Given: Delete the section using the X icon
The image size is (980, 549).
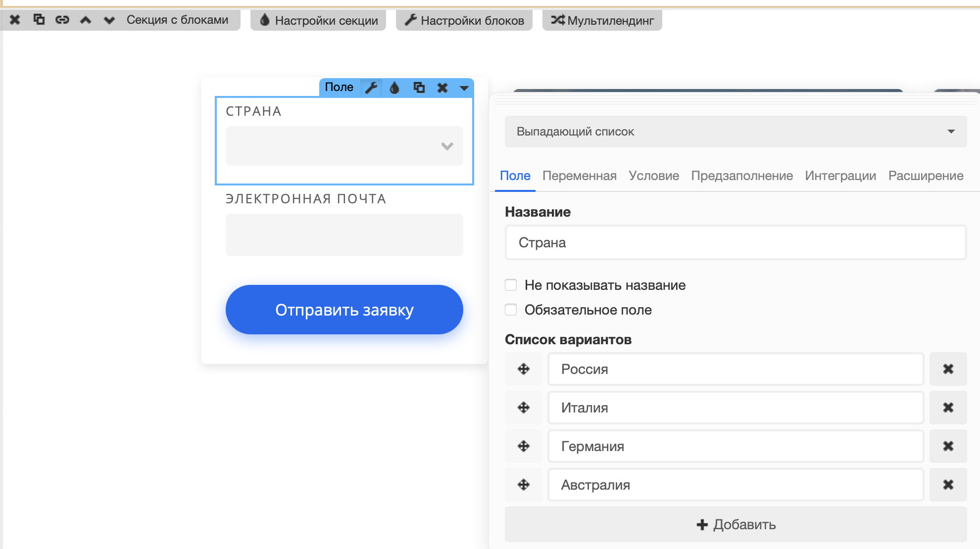Looking at the screenshot, I should click(15, 20).
